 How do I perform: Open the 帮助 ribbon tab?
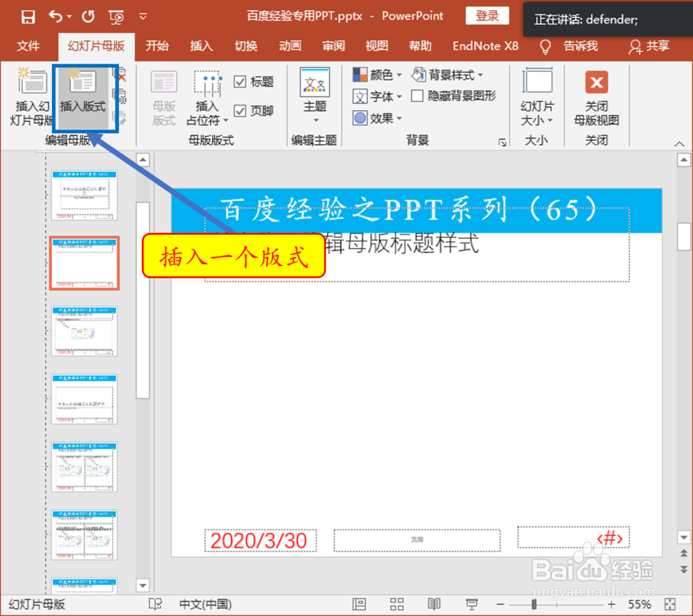pos(420,46)
